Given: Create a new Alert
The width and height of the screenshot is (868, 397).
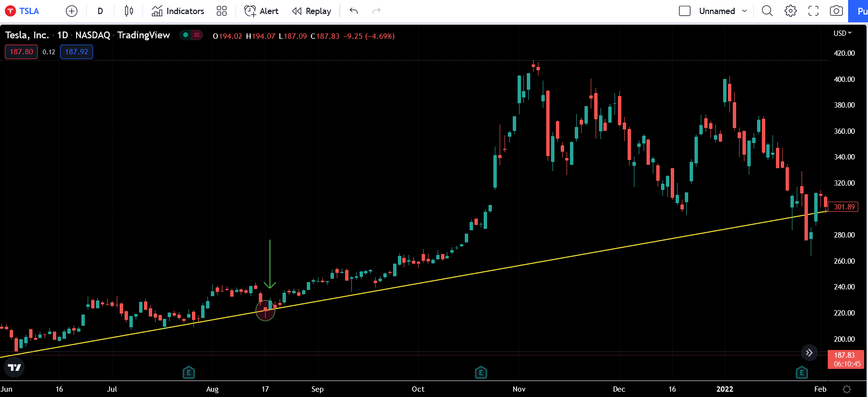Looking at the screenshot, I should (261, 11).
